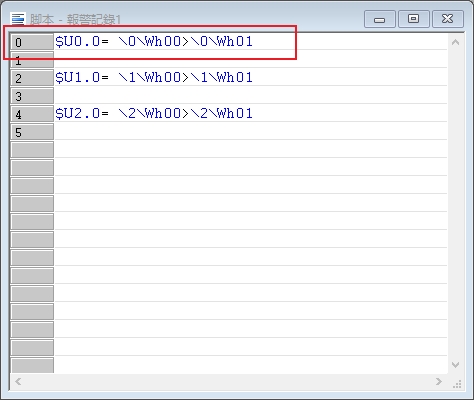Click the resize grip at window corner
474x400 pixels.
456,384
